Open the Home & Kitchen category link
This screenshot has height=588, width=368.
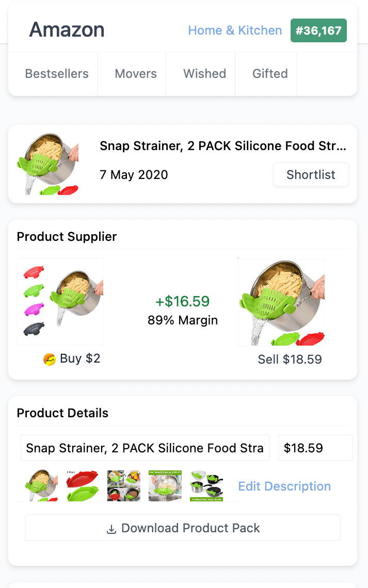point(235,30)
